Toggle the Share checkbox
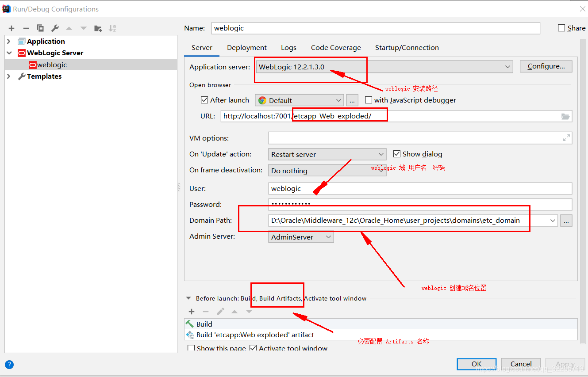Viewport: 588px width, 377px height. pos(561,28)
